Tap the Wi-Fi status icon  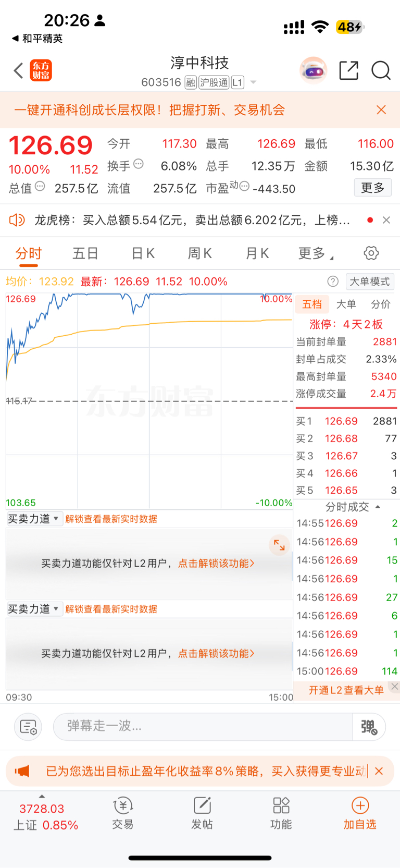tap(320, 27)
